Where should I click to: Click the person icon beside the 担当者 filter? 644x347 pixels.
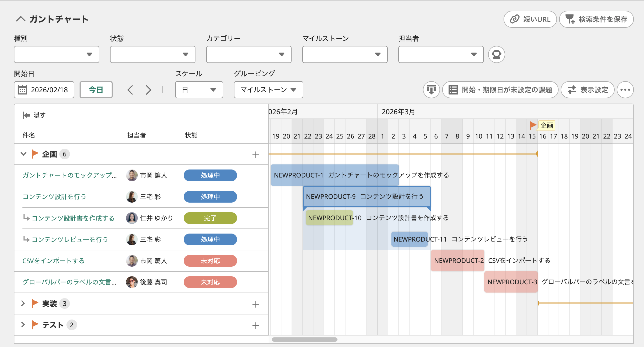(x=497, y=54)
